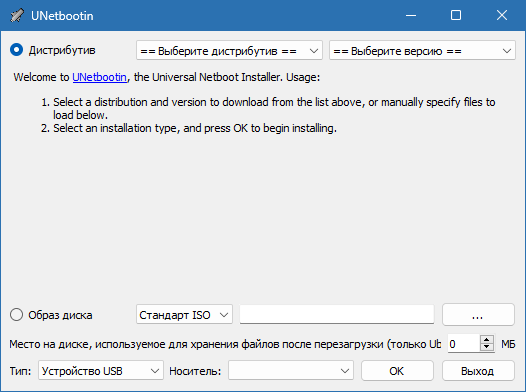
Task: Click the Тип: label
Action: click(20, 371)
